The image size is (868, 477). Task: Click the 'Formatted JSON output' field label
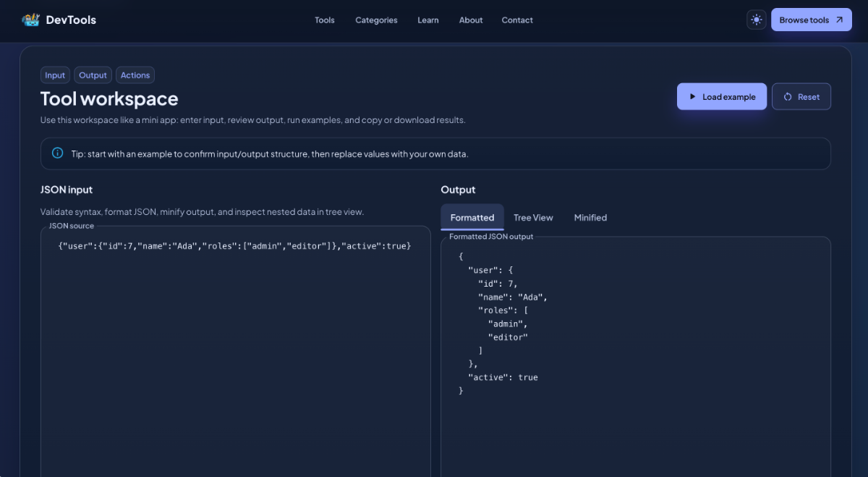(491, 237)
